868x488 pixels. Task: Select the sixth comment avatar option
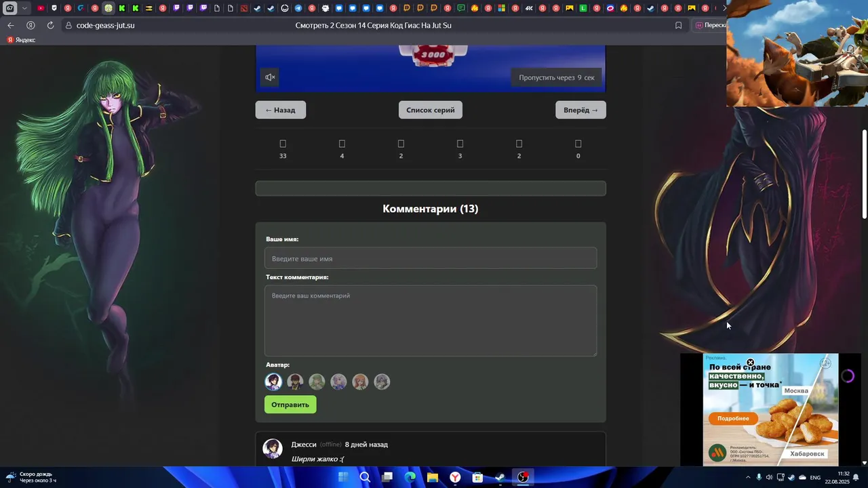pyautogui.click(x=382, y=382)
